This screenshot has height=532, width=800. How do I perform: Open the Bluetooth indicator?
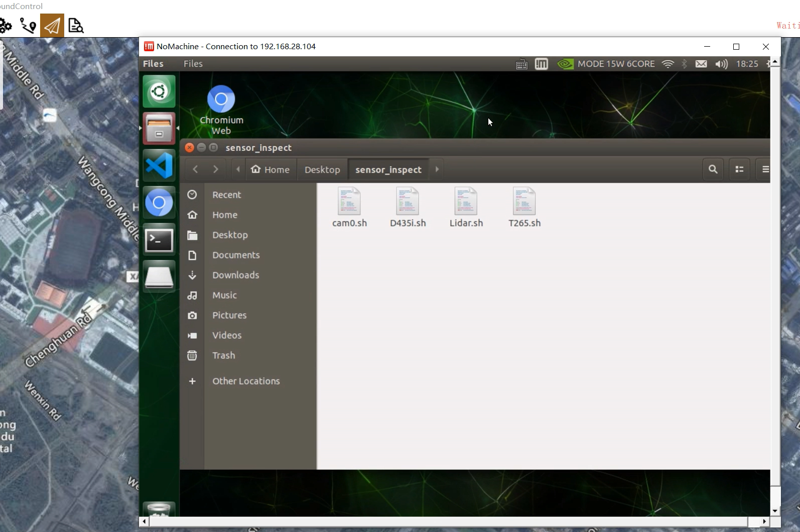coord(684,64)
